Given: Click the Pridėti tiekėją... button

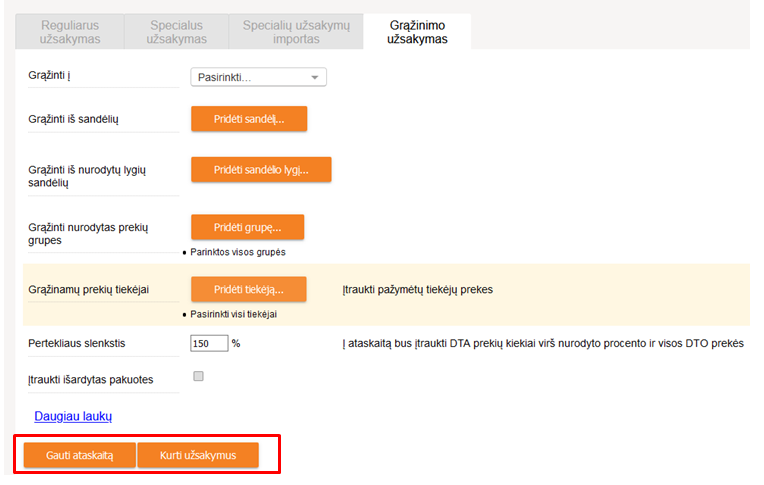Looking at the screenshot, I should 248,290.
